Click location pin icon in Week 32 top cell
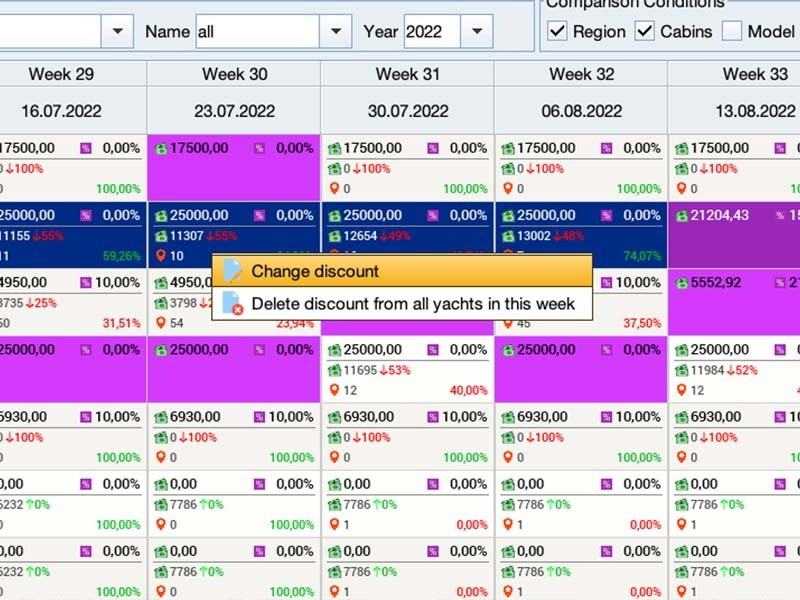 pos(507,188)
